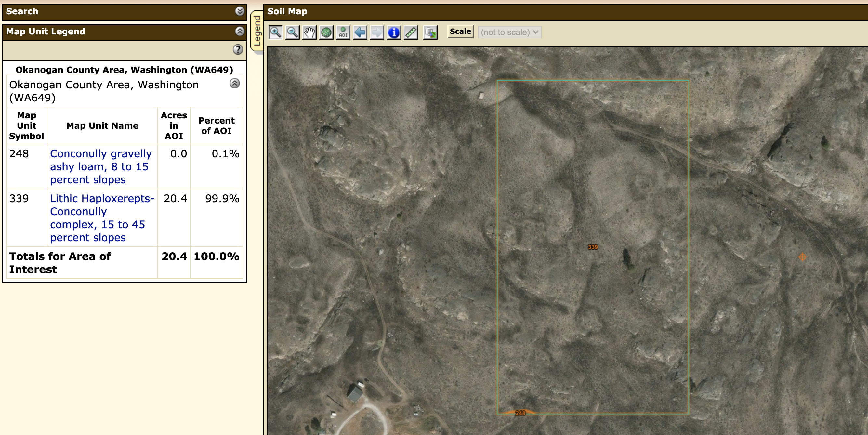Image resolution: width=868 pixels, height=435 pixels.
Task: Activate the Pan hand tool
Action: click(309, 32)
